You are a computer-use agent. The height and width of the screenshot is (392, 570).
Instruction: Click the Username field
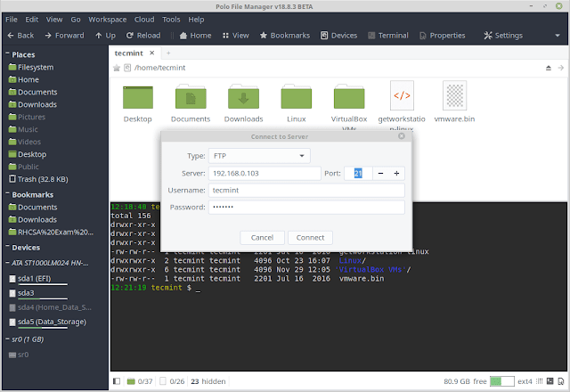[306, 190]
